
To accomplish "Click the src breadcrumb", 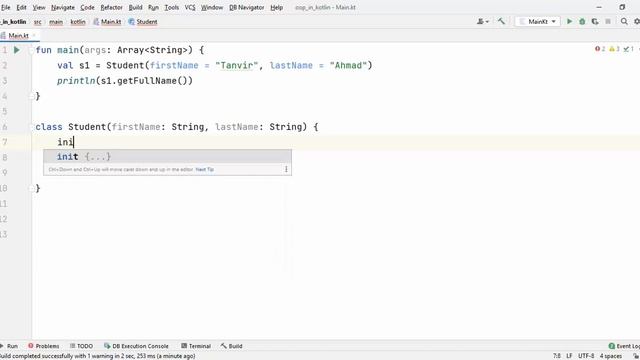I will click(x=38, y=22).
